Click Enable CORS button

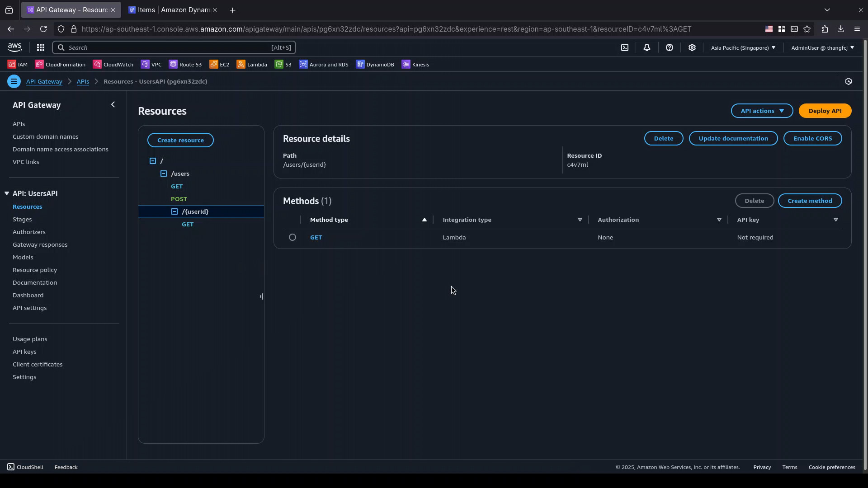(x=812, y=138)
